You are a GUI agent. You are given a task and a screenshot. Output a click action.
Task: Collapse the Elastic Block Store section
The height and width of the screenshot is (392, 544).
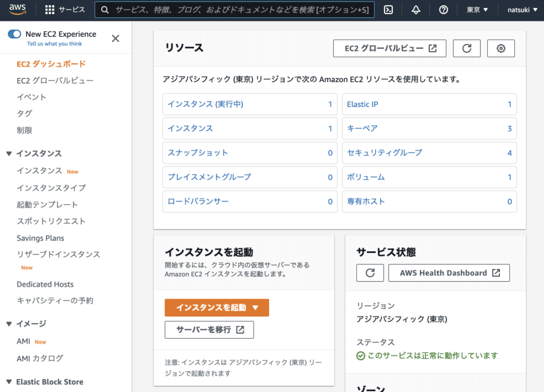9,381
